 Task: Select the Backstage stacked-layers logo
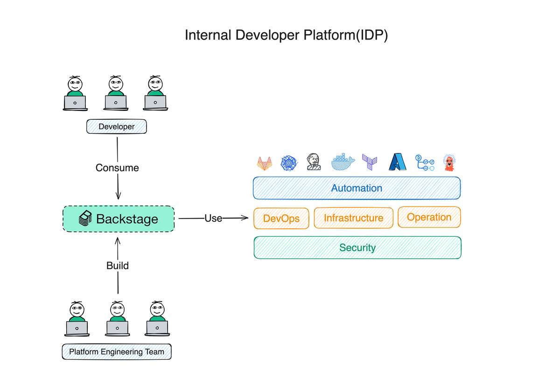[85, 219]
